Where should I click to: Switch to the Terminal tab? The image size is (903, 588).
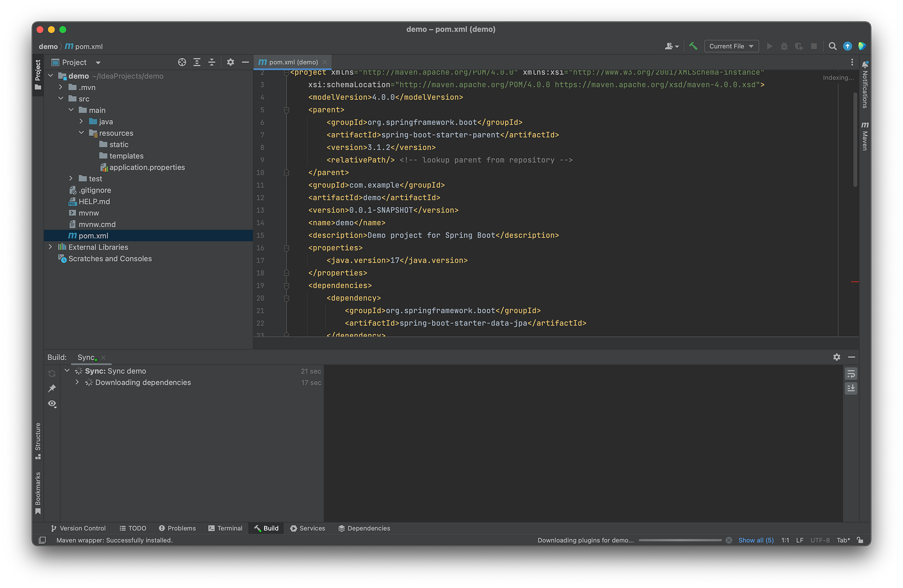225,528
